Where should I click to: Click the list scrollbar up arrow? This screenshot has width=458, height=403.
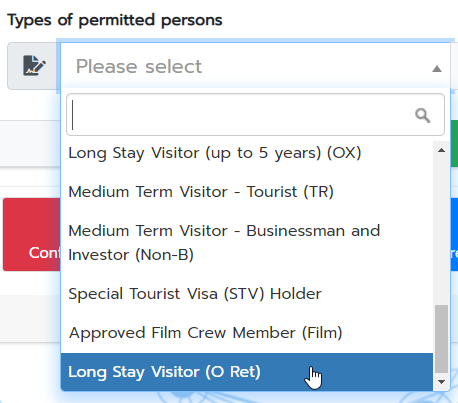(441, 150)
